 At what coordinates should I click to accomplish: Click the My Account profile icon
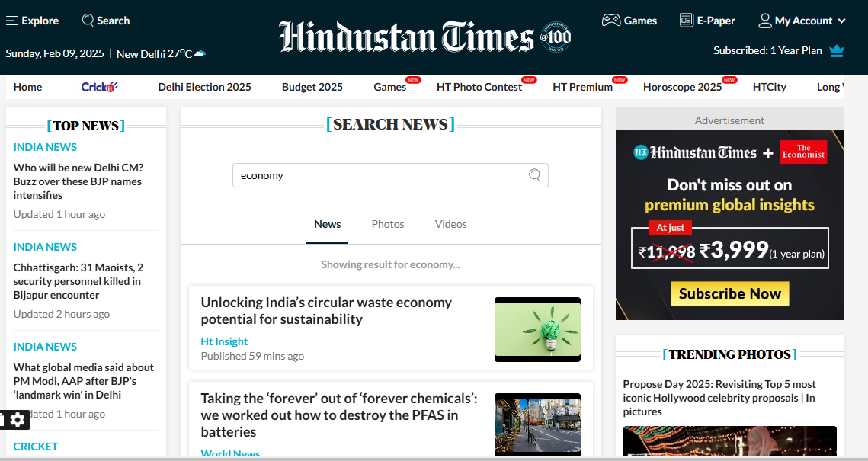pyautogui.click(x=765, y=21)
